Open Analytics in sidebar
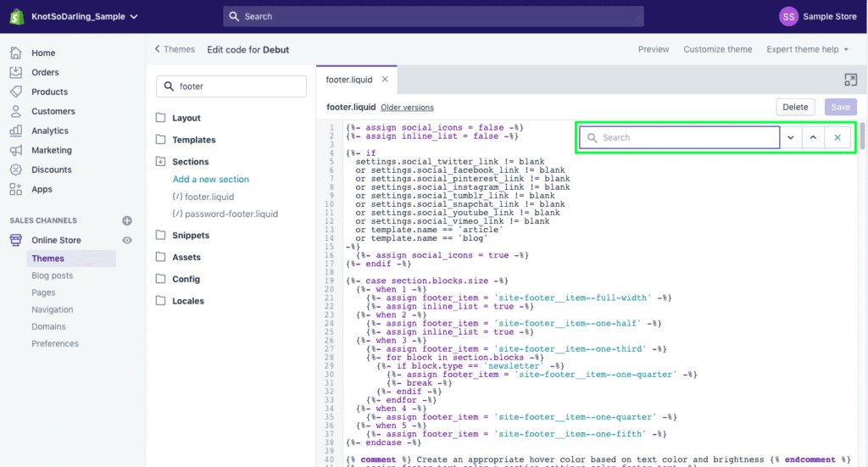868x467 pixels. pyautogui.click(x=50, y=131)
